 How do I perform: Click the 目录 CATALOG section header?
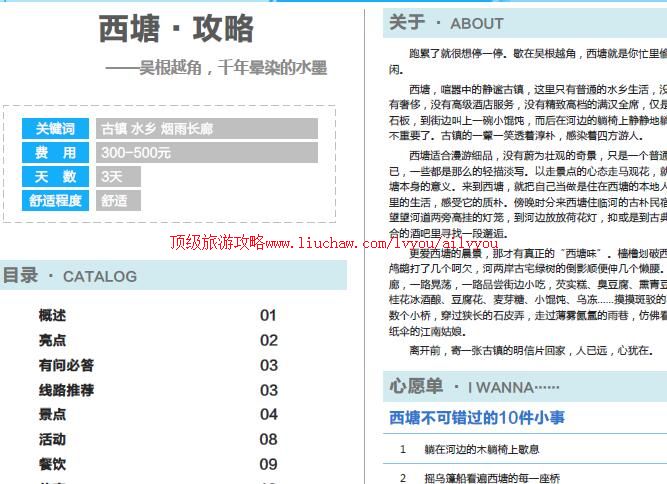coord(70,276)
